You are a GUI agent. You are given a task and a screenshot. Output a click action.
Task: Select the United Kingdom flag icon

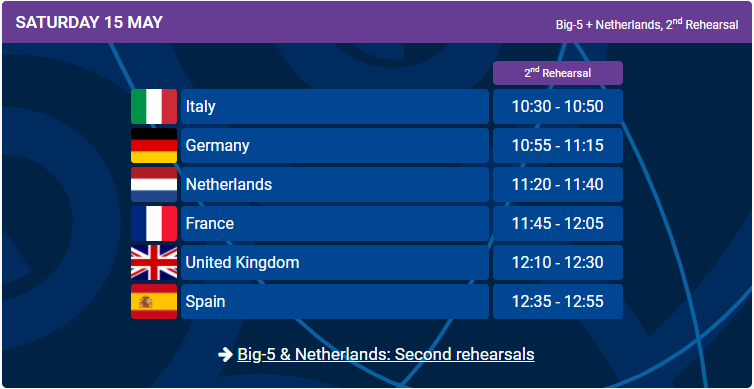pyautogui.click(x=154, y=262)
